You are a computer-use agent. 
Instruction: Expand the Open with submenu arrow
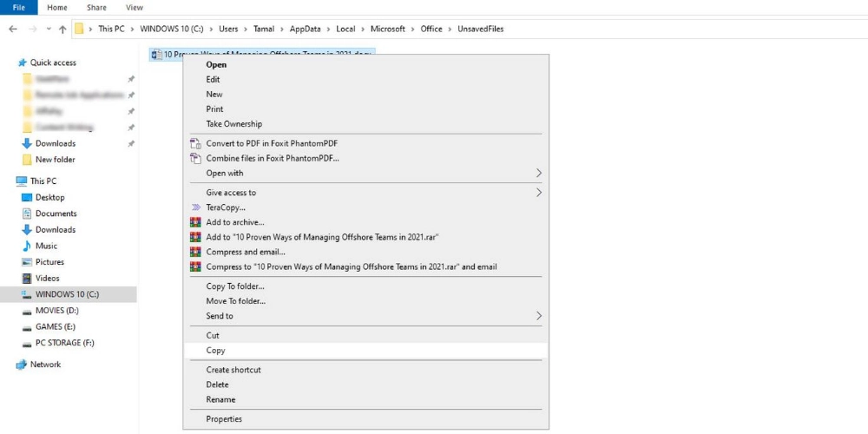539,173
